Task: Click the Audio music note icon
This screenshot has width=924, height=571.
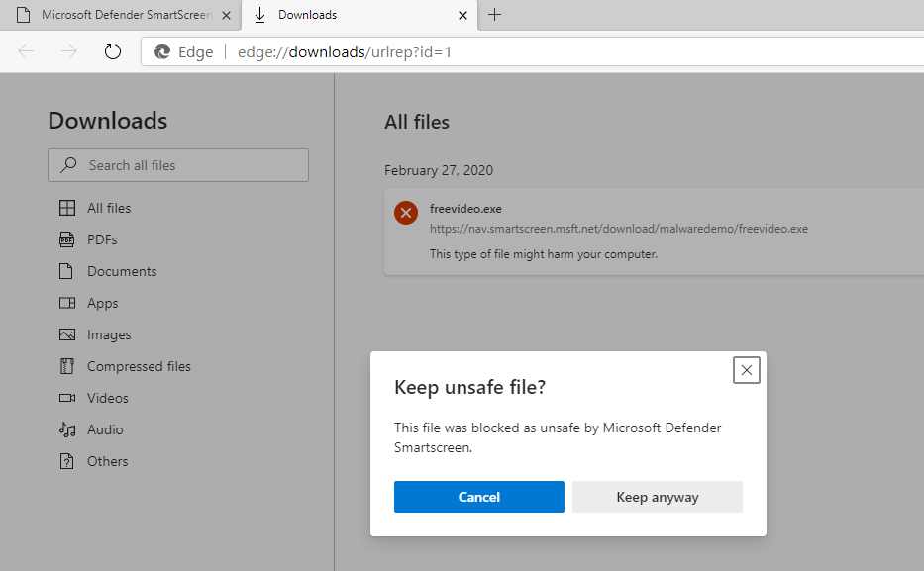Action: (x=67, y=429)
